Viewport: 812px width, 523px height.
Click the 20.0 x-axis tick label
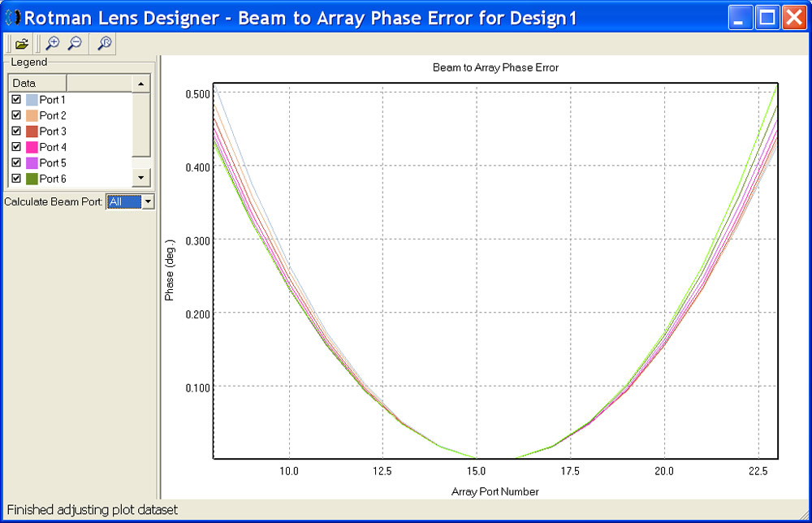pyautogui.click(x=664, y=471)
